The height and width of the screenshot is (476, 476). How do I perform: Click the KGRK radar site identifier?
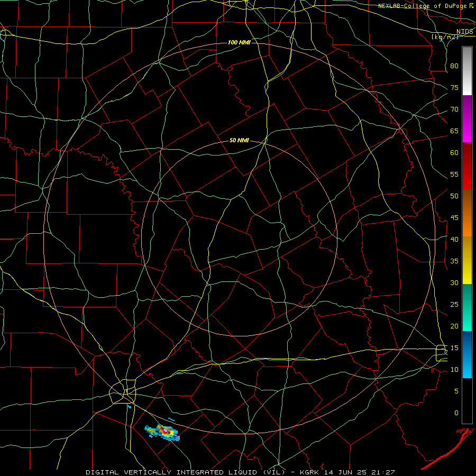pos(310,472)
